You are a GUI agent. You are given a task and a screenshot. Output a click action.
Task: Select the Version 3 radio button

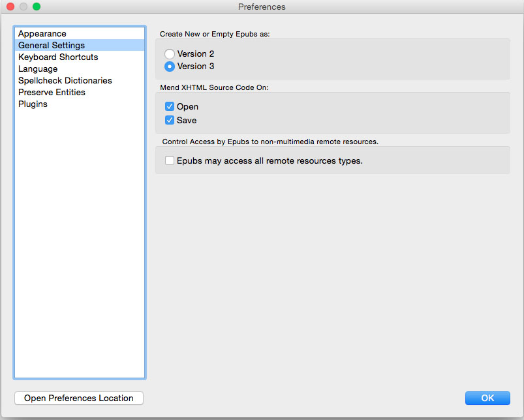[x=170, y=67]
